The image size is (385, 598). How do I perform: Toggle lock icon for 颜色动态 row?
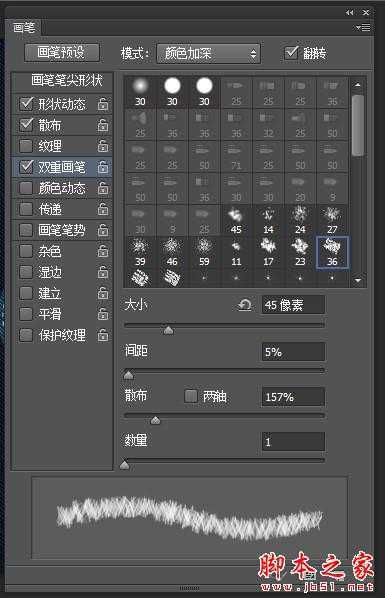point(103,188)
